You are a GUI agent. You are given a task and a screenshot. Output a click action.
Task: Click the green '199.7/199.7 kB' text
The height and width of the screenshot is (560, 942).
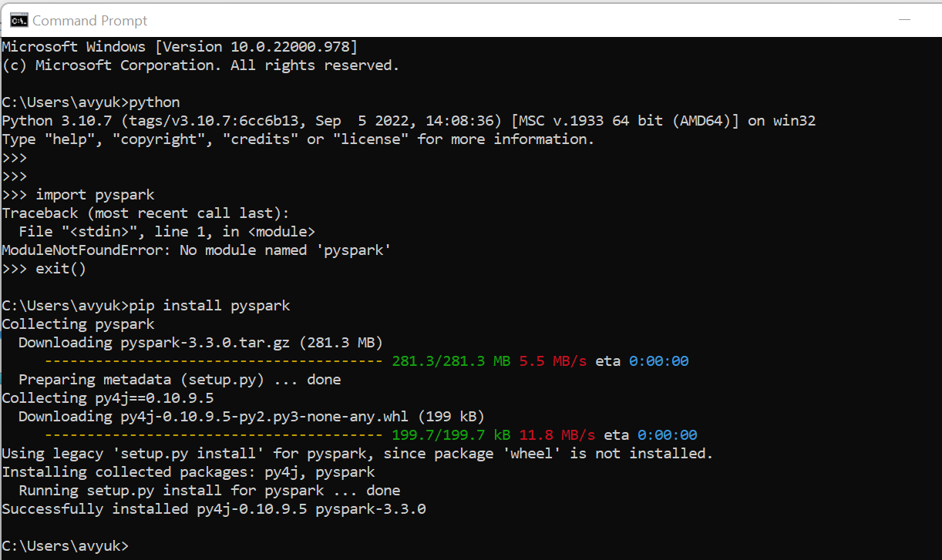[x=451, y=435]
